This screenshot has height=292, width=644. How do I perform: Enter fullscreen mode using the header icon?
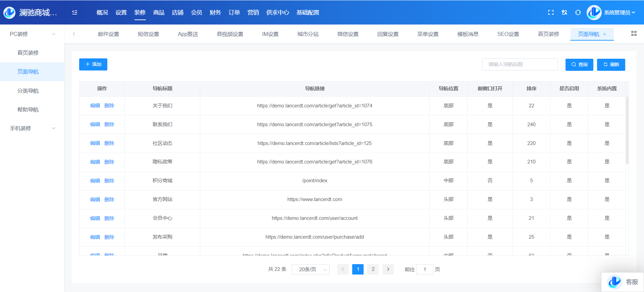551,12
